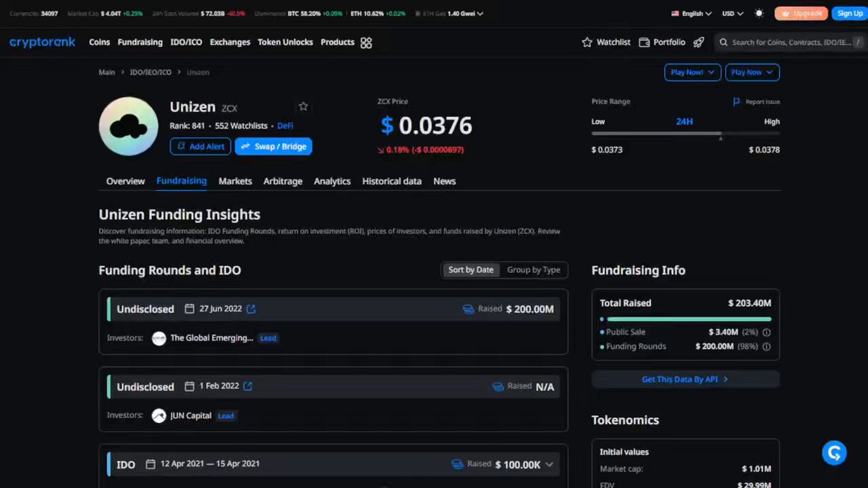Screen dimensions: 868x488
Task: Expand the ETH Gas Gwei dropdown
Action: click(x=449, y=13)
